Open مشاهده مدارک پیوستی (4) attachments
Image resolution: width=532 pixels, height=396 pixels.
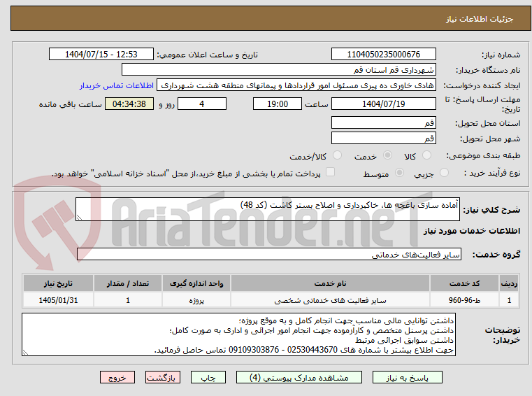pos(299,377)
